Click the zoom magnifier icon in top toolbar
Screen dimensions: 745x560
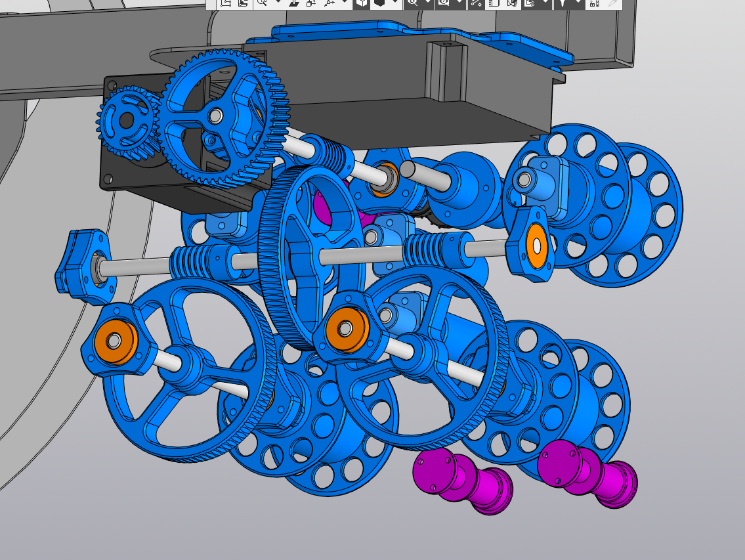[x=262, y=3]
